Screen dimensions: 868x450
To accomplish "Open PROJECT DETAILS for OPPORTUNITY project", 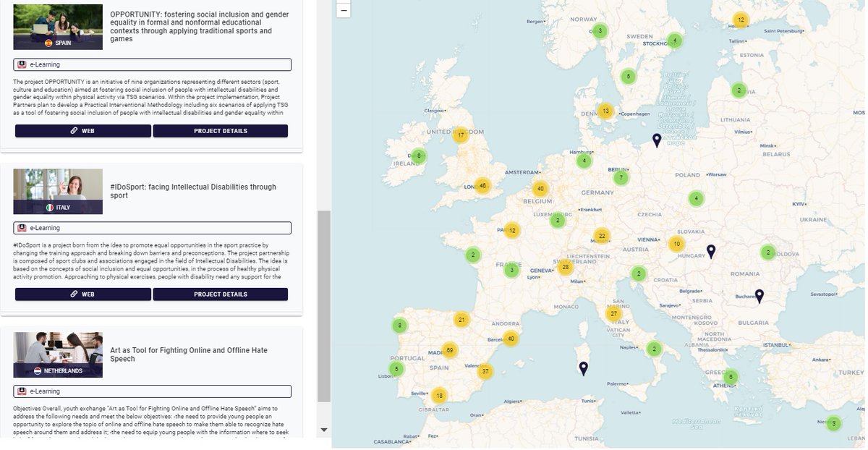I will click(x=221, y=131).
